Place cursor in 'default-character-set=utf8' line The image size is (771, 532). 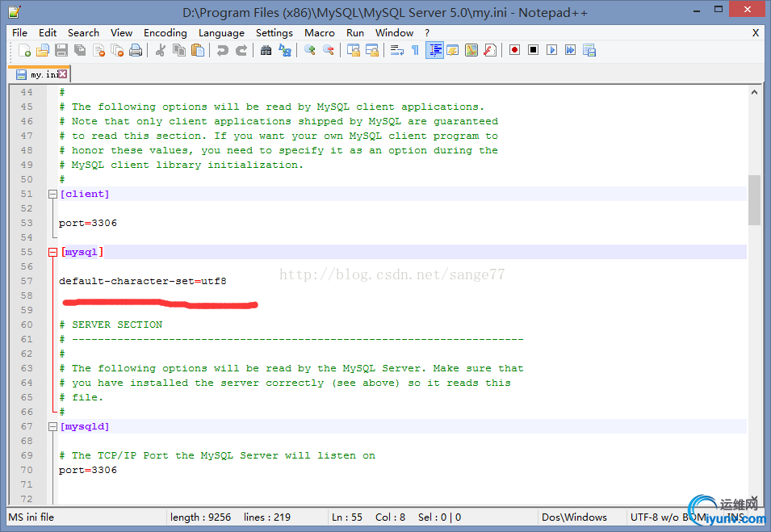click(143, 281)
